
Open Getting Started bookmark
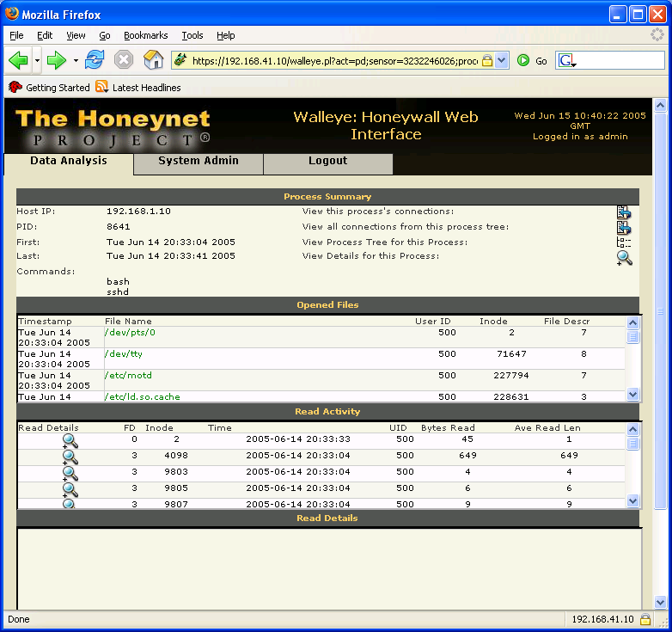49,88
